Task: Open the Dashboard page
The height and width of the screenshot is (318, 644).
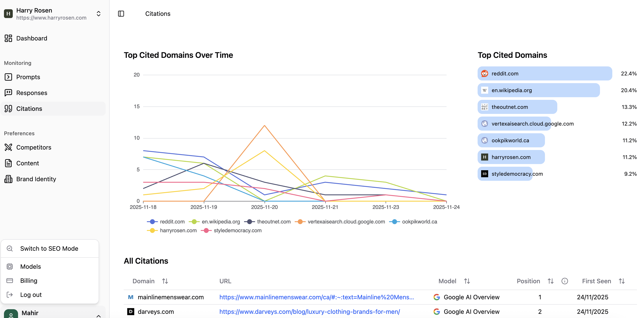Action: [x=31, y=38]
